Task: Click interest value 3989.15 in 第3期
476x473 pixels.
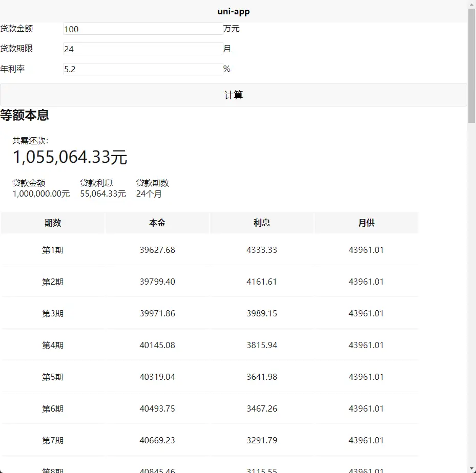Action: click(262, 314)
